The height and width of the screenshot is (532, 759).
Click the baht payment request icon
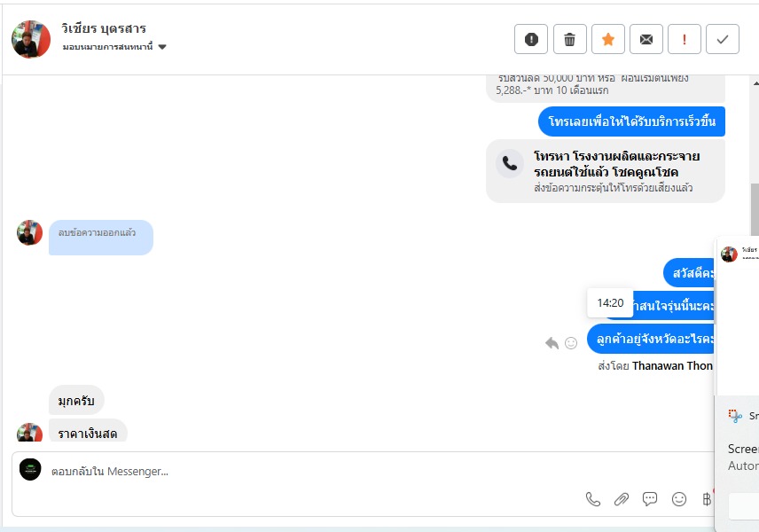(x=707, y=499)
